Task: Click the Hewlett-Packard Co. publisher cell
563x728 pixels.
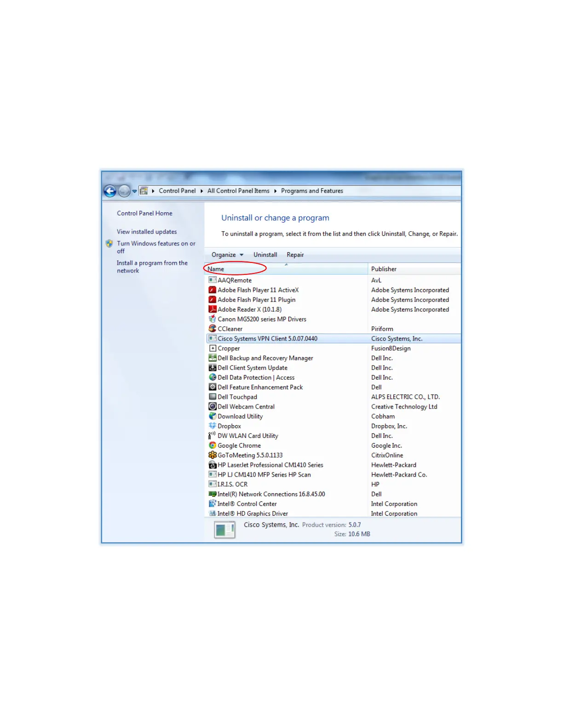Action: pyautogui.click(x=399, y=474)
